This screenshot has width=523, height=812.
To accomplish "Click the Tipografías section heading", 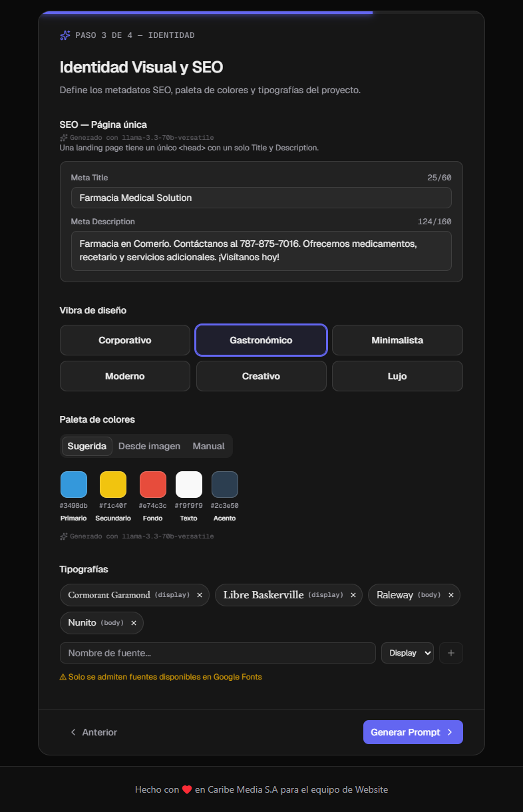I will pos(84,569).
